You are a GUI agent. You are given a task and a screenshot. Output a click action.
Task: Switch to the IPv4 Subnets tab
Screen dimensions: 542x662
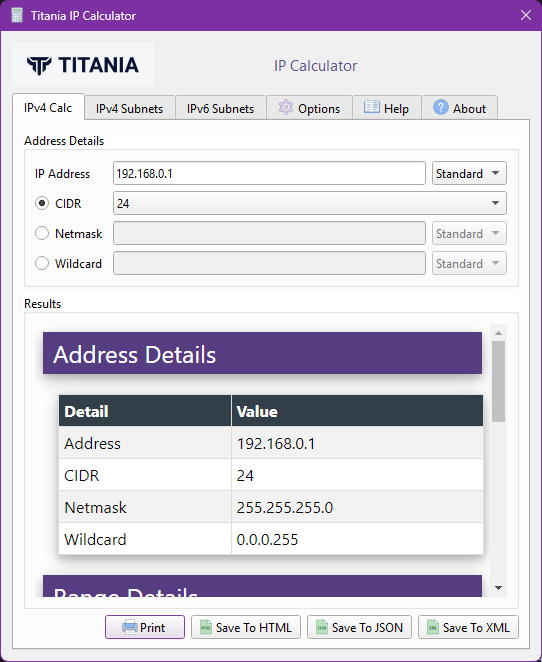pos(130,109)
